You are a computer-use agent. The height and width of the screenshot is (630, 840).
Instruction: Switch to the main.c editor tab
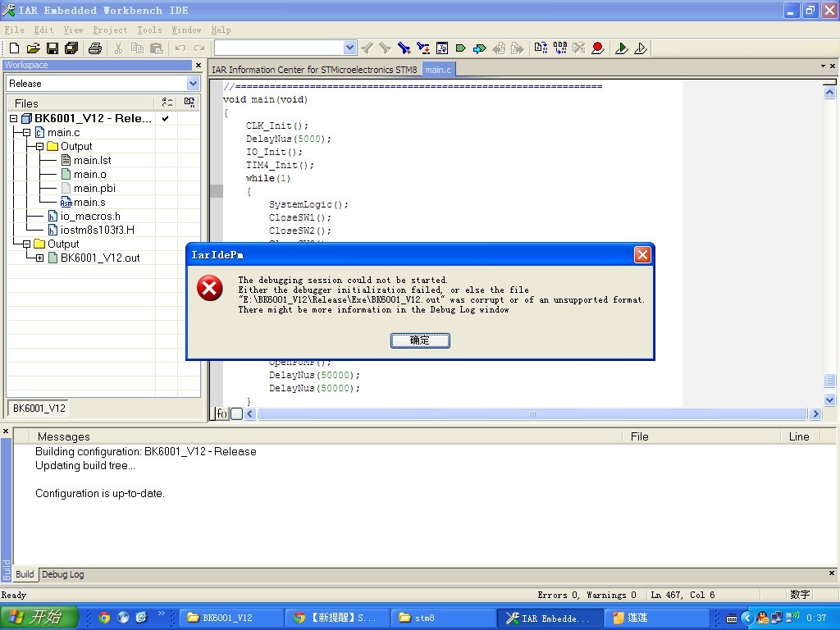point(438,70)
